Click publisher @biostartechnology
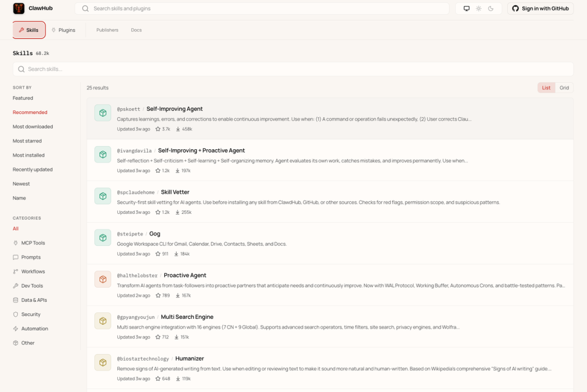The width and height of the screenshot is (587, 392). tap(142, 359)
